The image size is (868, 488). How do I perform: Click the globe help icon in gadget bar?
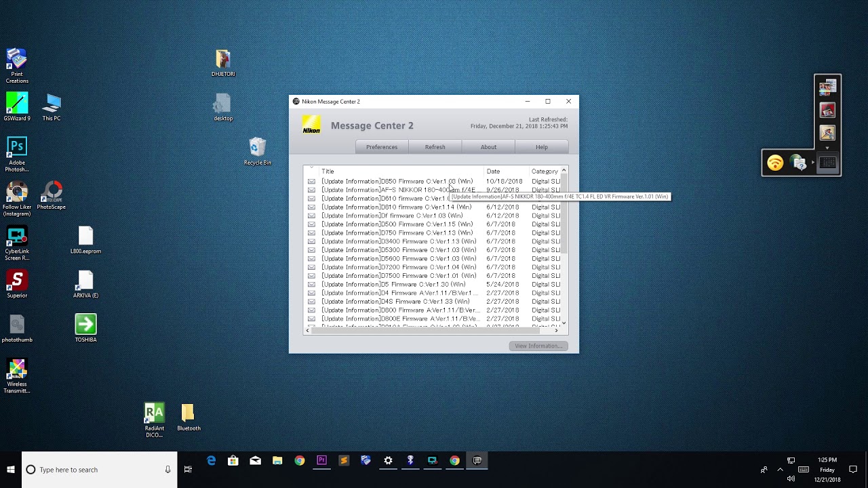click(x=798, y=163)
